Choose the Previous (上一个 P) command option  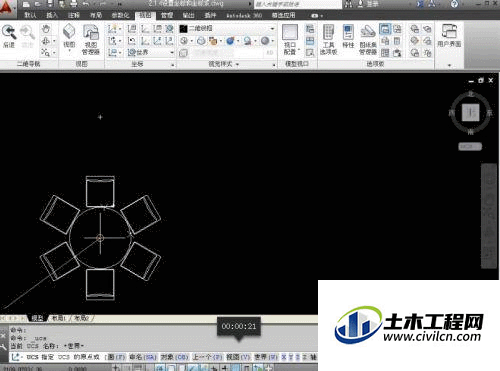(x=207, y=357)
